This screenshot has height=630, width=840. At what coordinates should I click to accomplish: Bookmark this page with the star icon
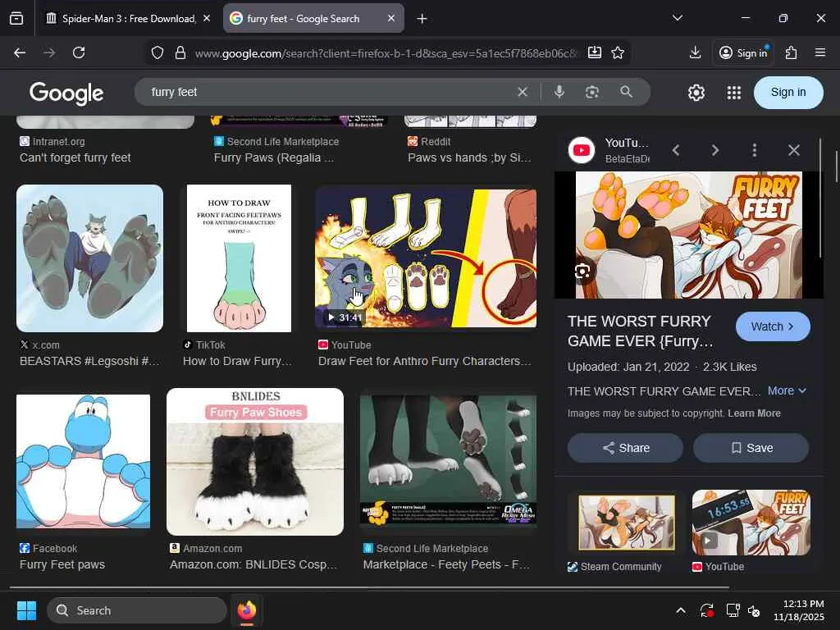618,52
